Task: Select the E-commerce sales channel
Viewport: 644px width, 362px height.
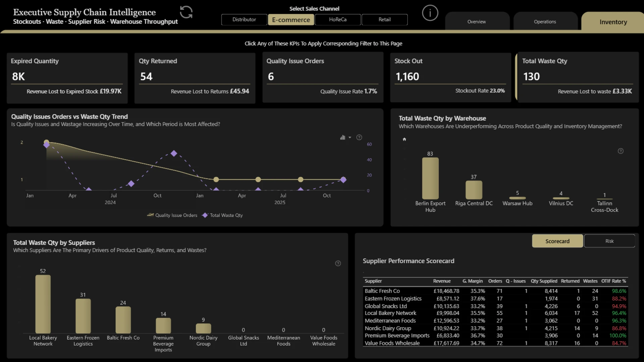Action: pos(291,19)
